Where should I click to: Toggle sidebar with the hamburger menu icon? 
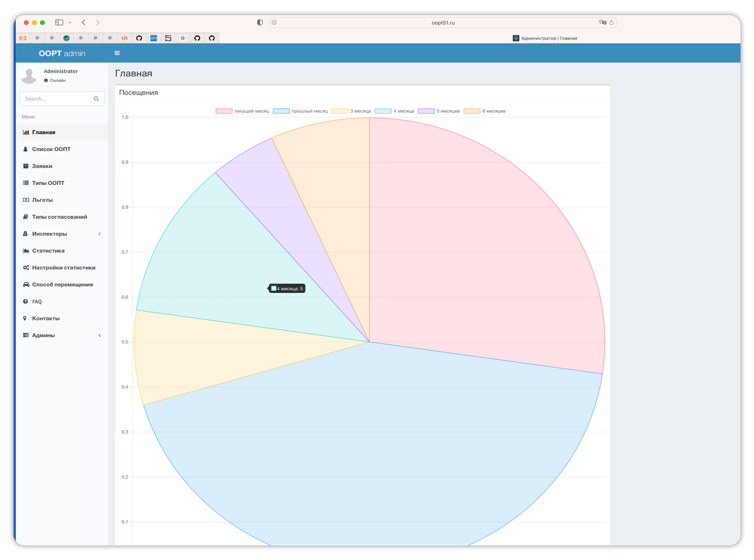tap(117, 53)
